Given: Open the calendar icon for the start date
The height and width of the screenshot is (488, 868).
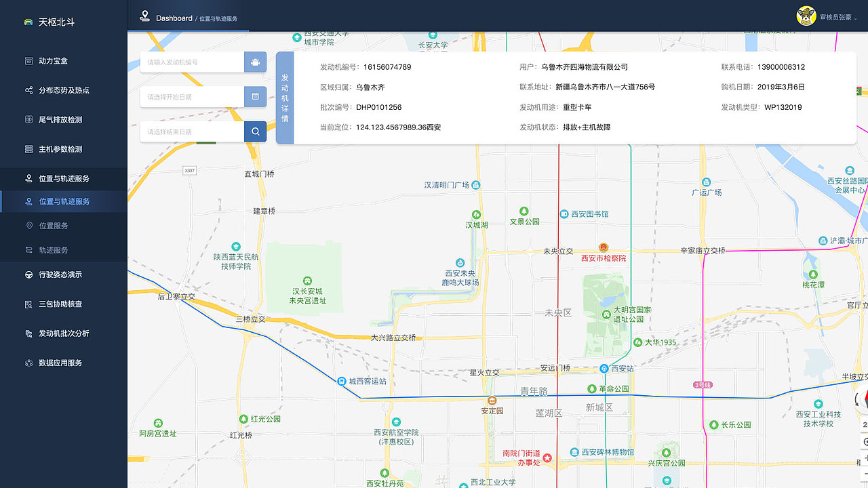Looking at the screenshot, I should (255, 96).
